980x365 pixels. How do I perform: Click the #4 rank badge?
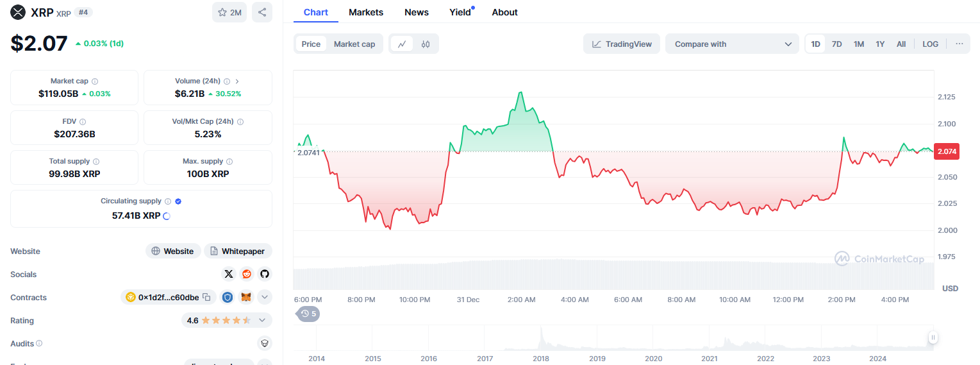(x=83, y=12)
